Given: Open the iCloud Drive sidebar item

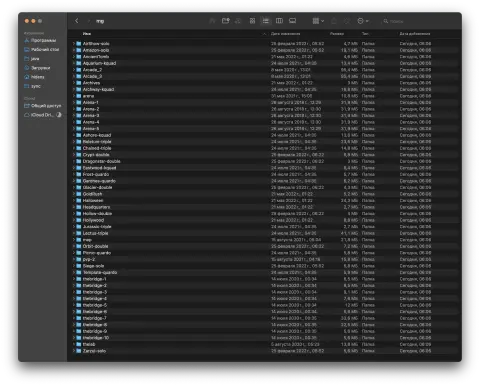Looking at the screenshot, I should pyautogui.click(x=42, y=115).
